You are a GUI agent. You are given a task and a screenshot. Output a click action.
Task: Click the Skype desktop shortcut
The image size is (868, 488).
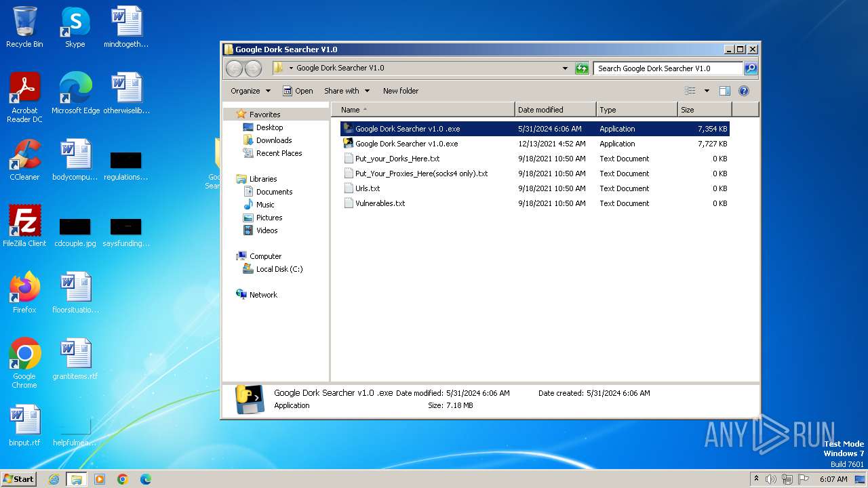point(75,27)
